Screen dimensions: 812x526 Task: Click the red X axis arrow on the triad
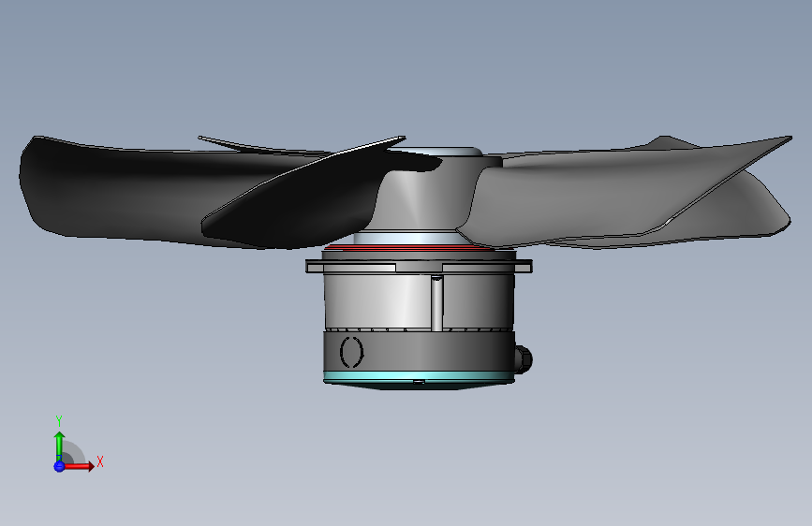click(x=79, y=466)
